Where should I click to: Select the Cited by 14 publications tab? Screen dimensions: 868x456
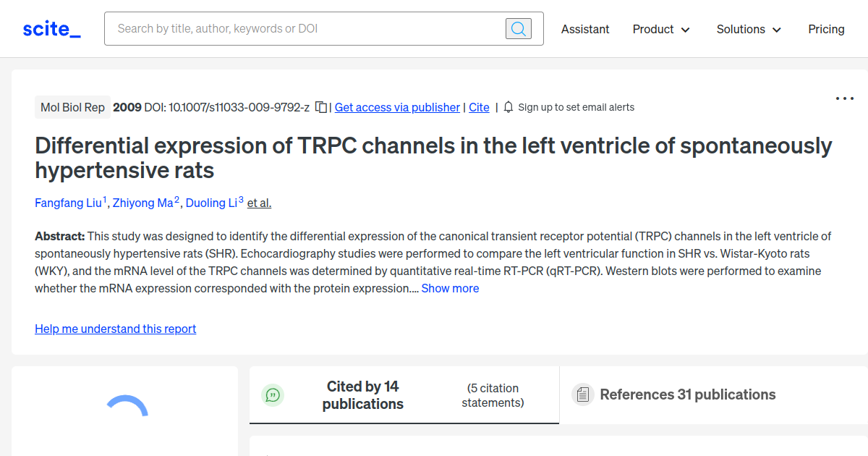pos(362,395)
